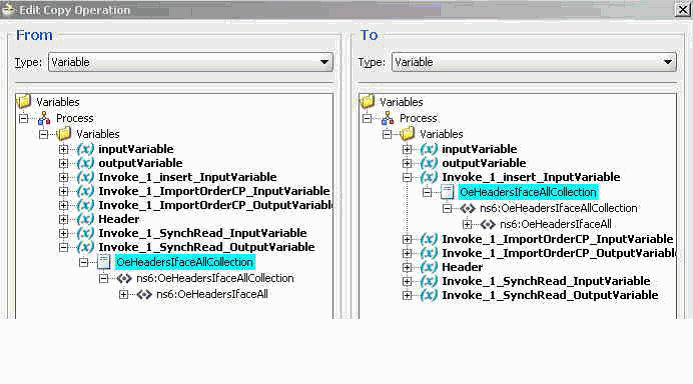Close the Edit Copy Operation dialog
The width and height of the screenshot is (693, 384).
click(682, 9)
